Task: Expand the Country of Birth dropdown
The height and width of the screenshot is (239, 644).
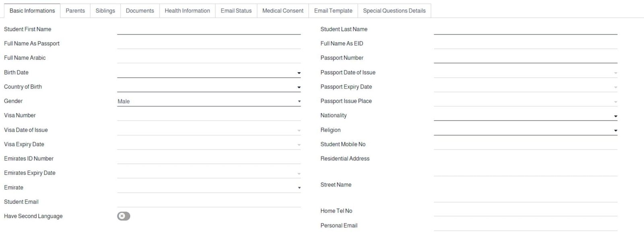Action: click(208, 87)
